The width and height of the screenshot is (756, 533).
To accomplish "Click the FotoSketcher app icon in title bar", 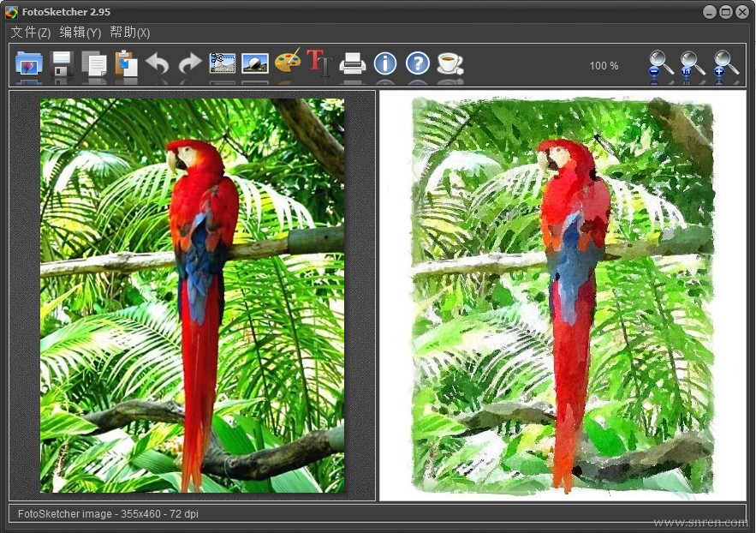I will [x=11, y=12].
